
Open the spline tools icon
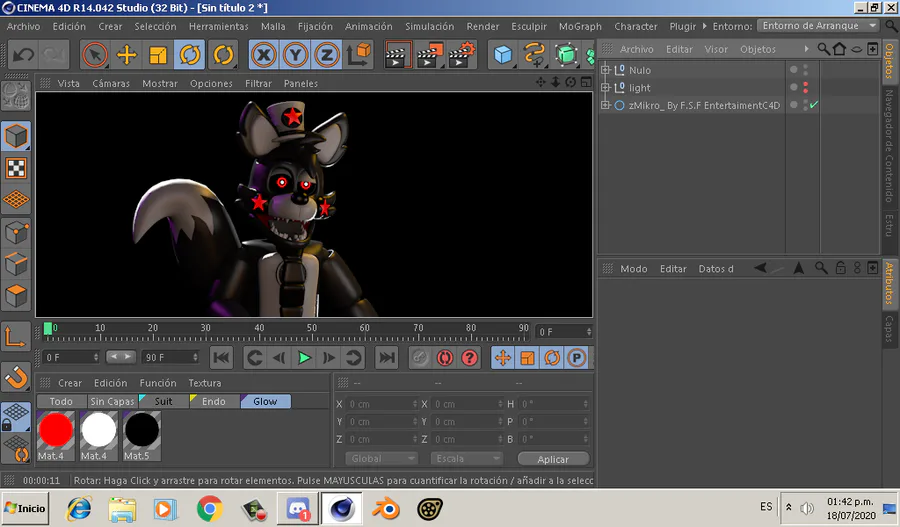tap(534, 55)
